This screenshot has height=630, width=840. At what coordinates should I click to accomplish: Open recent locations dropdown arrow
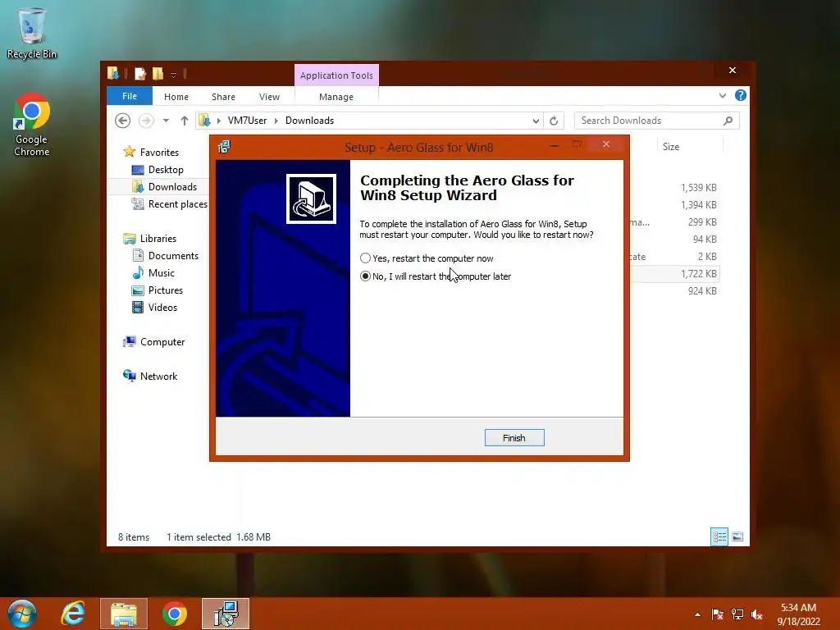coord(166,121)
